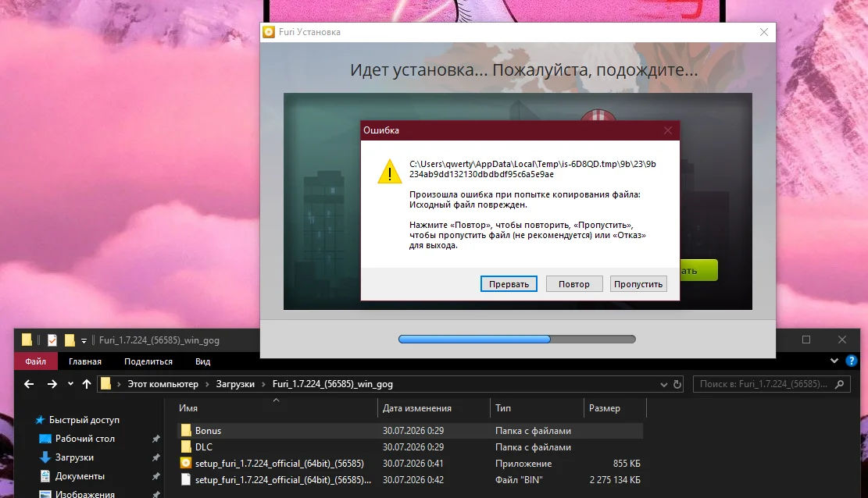Click the Загрузки blue download arrow icon
868x498 pixels.
45,457
